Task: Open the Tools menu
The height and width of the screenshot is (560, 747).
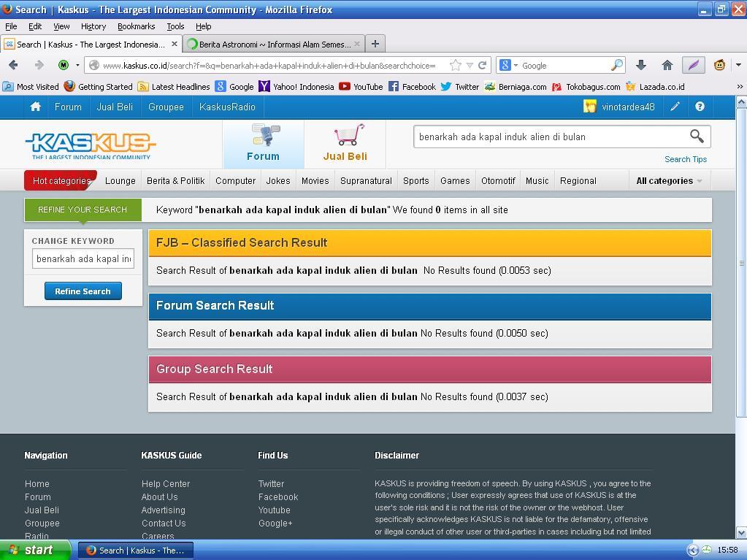Action: [x=175, y=26]
